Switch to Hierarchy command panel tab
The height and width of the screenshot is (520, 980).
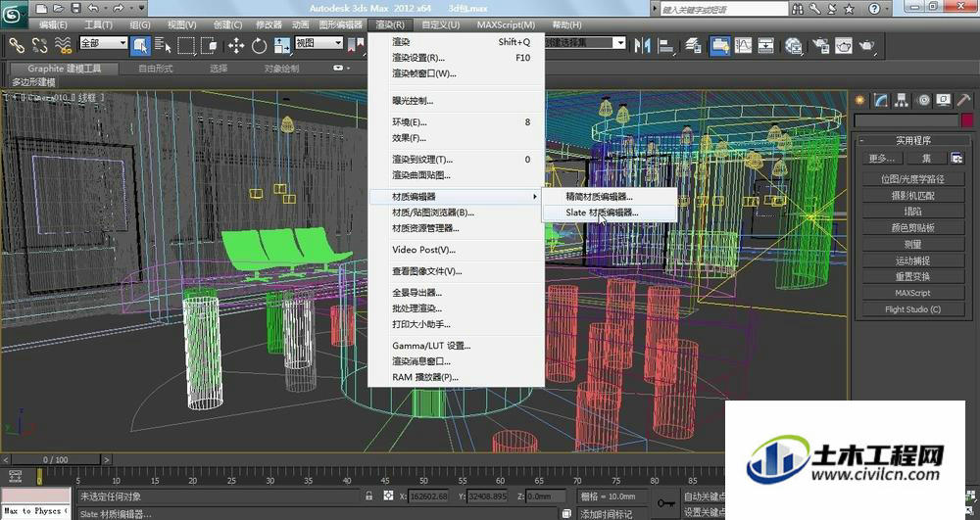[x=902, y=100]
